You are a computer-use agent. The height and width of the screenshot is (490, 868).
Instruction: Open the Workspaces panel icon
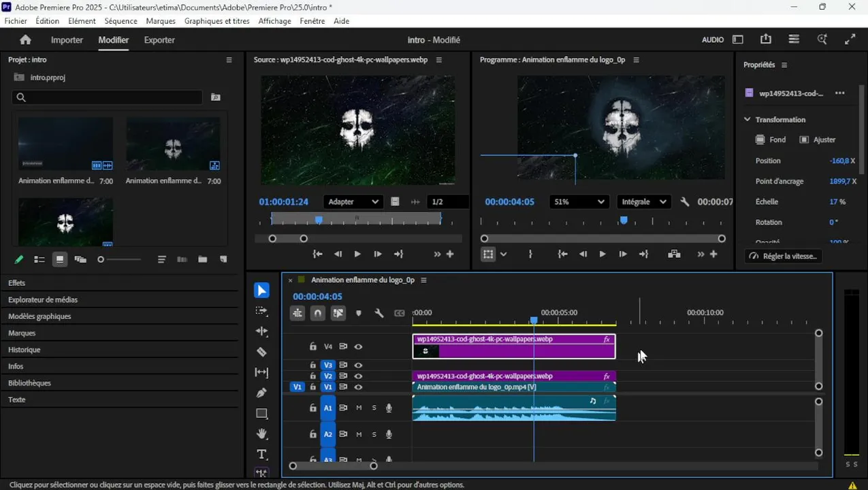coord(738,39)
